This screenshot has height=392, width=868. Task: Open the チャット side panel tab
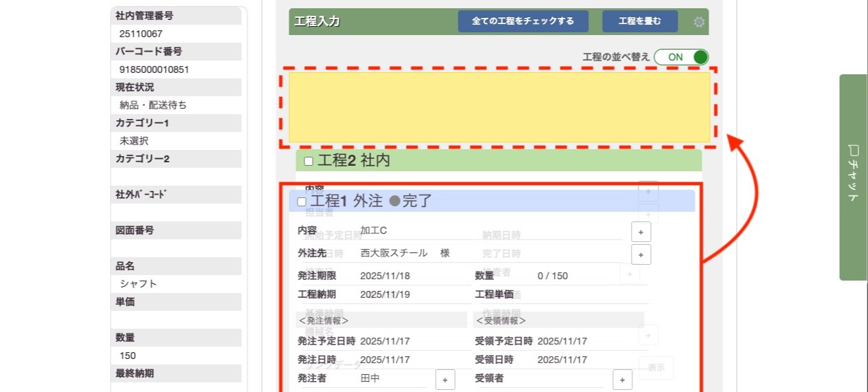[853, 177]
